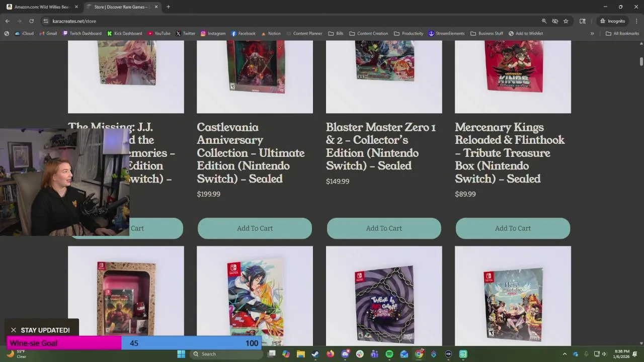Viewport: 644px width, 362px height.
Task: Go back using the browser back arrow
Action: (x=7, y=21)
